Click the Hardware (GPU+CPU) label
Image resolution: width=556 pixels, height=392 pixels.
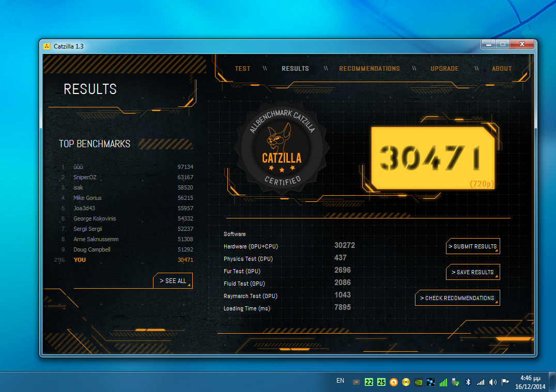[251, 246]
